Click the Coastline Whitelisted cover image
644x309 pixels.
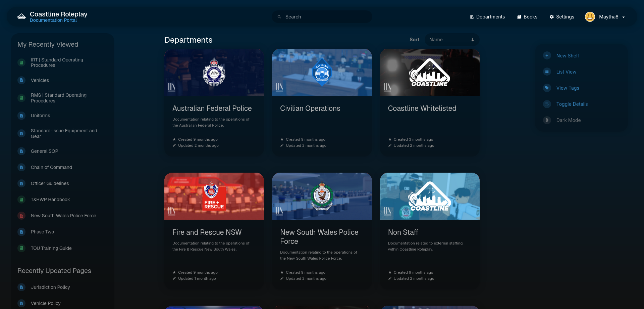click(x=430, y=72)
